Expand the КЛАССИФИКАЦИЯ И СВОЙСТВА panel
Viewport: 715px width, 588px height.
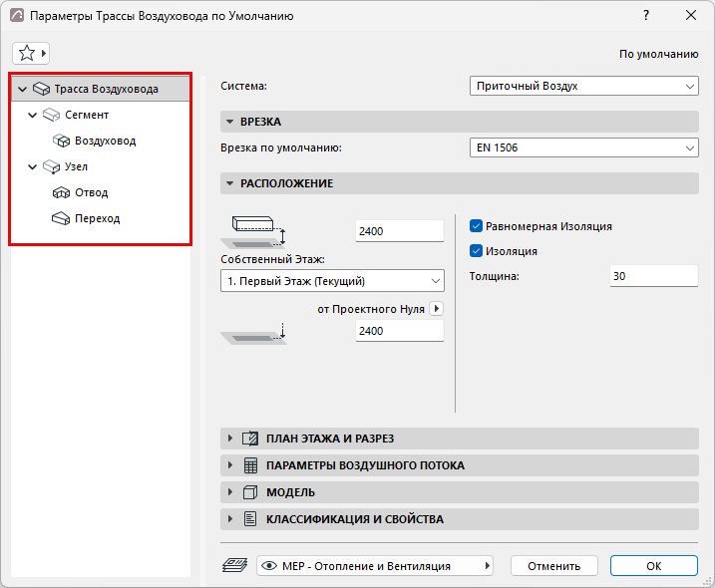[x=229, y=519]
